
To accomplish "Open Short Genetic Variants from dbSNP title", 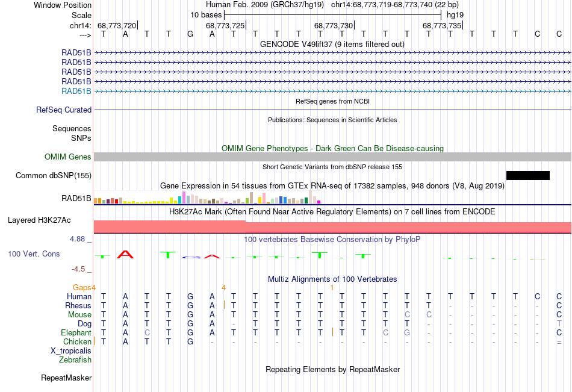I will pos(332,167).
